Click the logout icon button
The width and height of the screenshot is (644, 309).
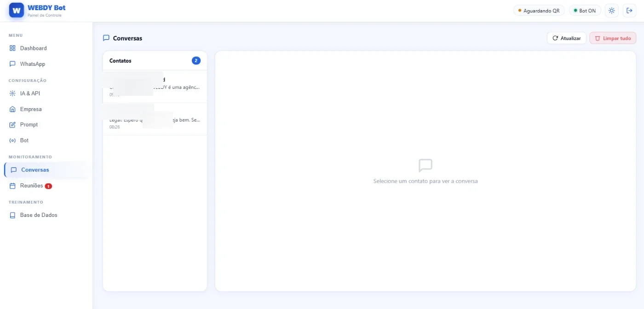(x=630, y=11)
